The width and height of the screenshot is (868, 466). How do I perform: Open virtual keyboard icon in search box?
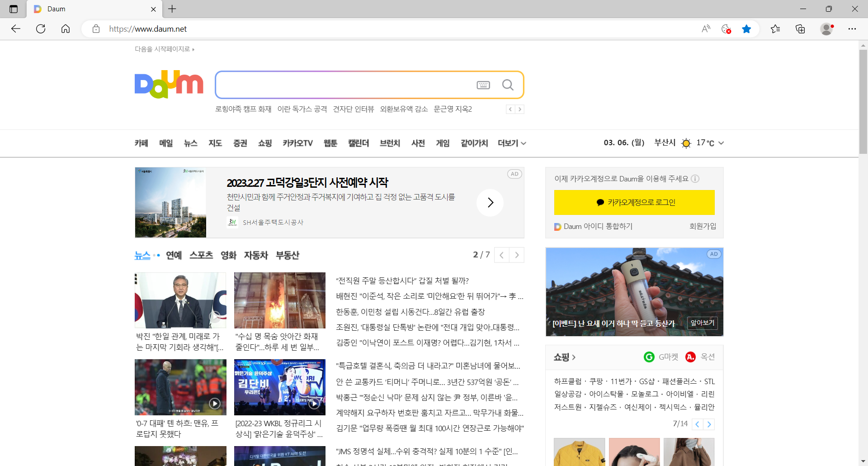point(483,85)
